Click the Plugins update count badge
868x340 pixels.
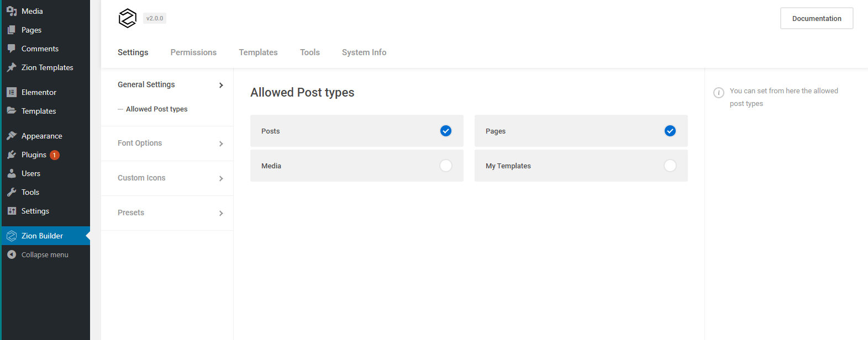[x=55, y=155]
